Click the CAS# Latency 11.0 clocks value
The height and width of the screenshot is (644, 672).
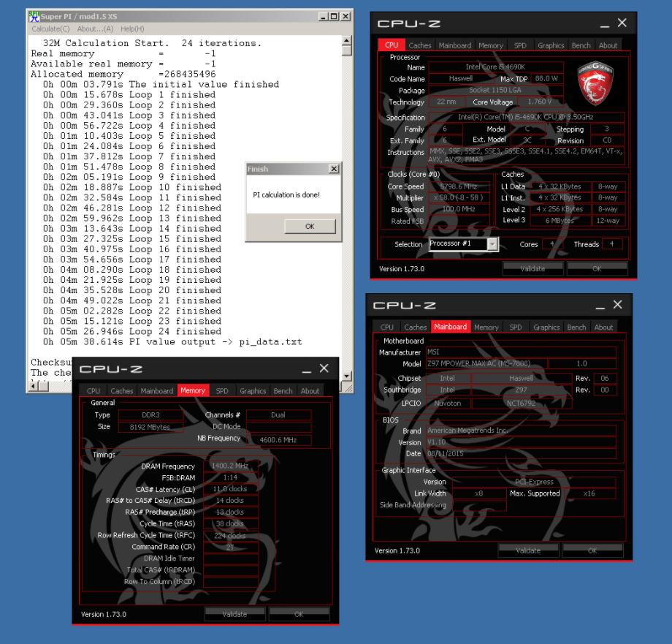230,489
